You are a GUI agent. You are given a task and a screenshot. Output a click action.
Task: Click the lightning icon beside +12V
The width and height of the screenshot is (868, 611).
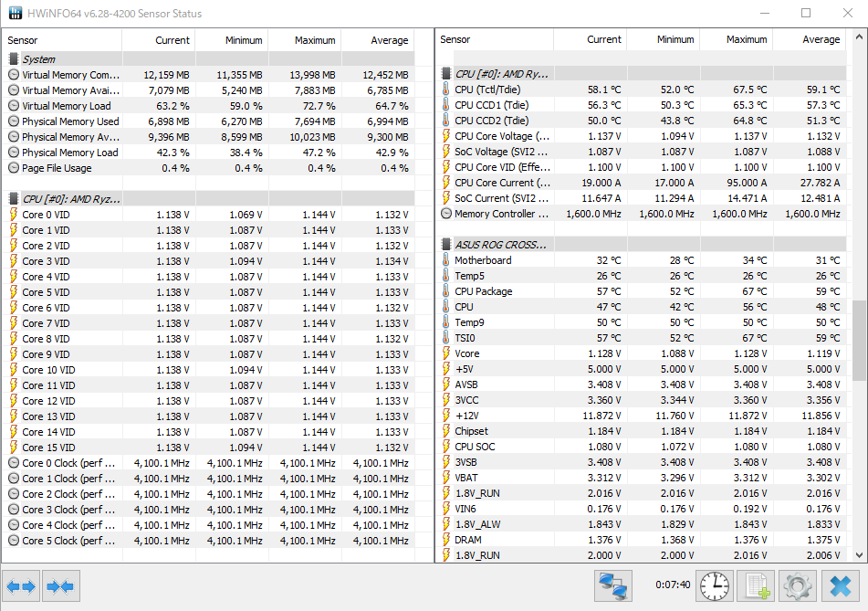(446, 415)
